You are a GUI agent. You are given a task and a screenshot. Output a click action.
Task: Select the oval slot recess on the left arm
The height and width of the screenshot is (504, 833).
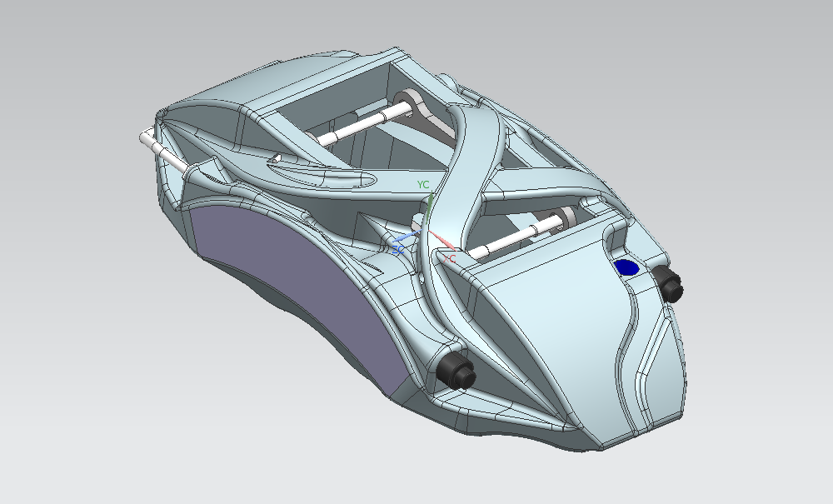pyautogui.click(x=325, y=175)
